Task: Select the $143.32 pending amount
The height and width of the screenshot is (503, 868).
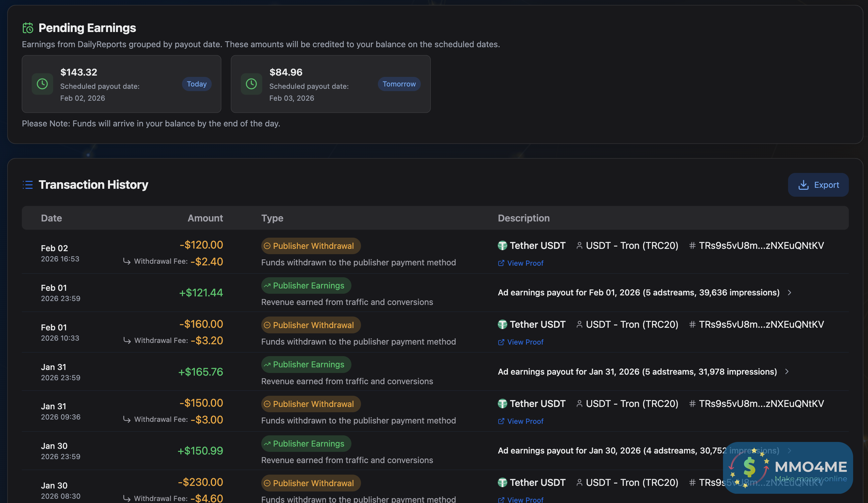Action: [x=79, y=72]
